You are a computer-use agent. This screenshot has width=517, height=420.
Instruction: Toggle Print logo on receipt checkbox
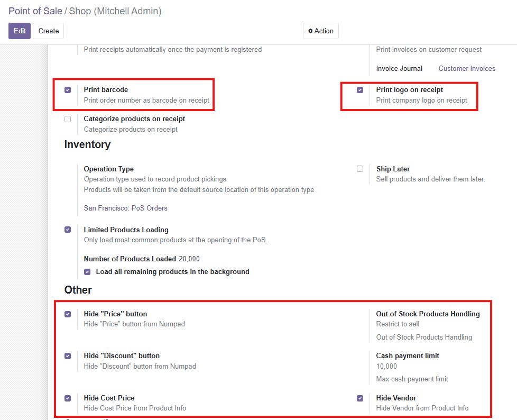click(360, 90)
